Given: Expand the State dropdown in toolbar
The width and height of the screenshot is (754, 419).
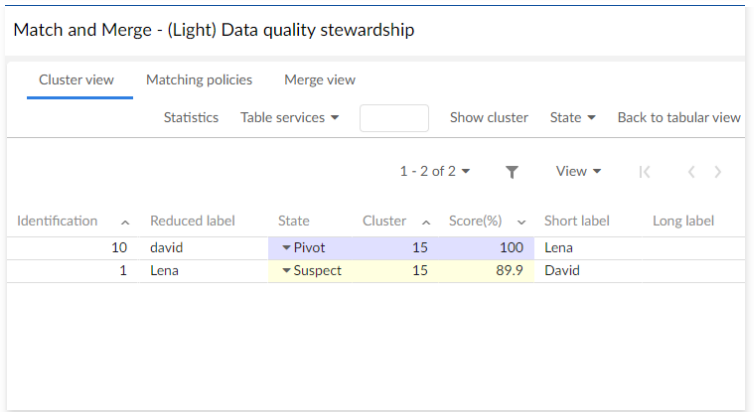Looking at the screenshot, I should tap(573, 118).
